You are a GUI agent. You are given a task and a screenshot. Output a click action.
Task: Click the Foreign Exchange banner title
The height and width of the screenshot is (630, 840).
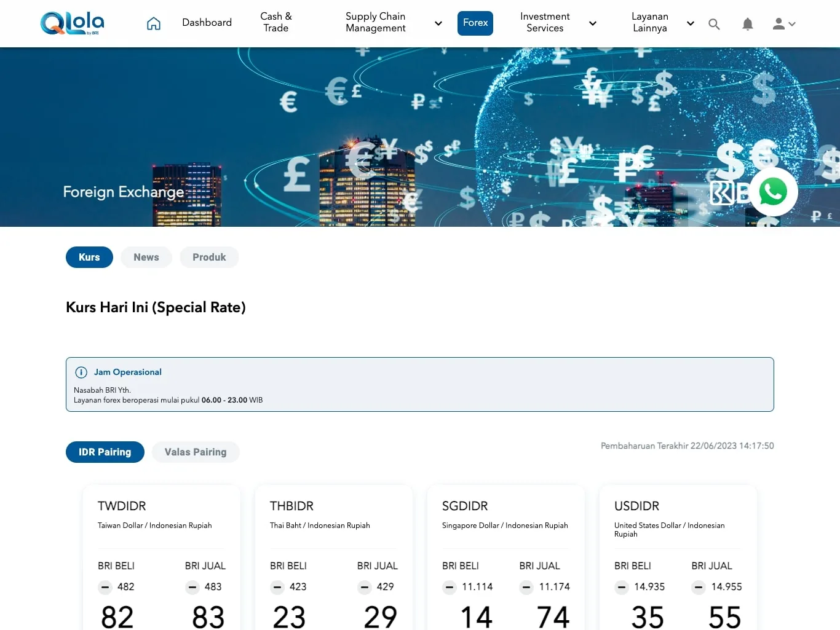[x=124, y=192]
